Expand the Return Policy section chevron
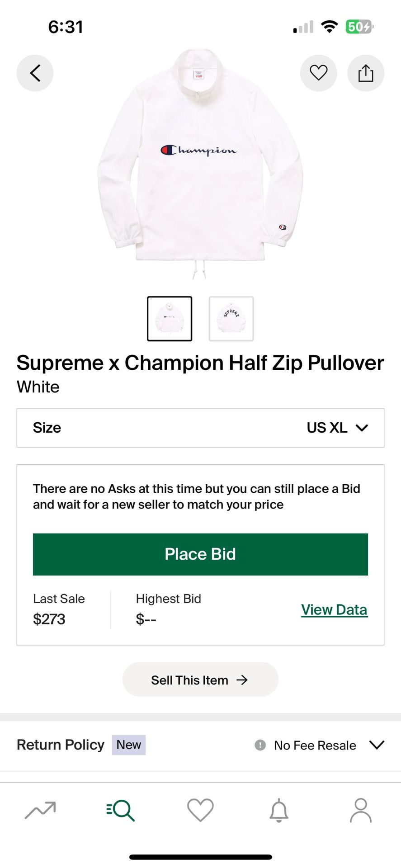This screenshot has width=401, height=868. tap(377, 745)
